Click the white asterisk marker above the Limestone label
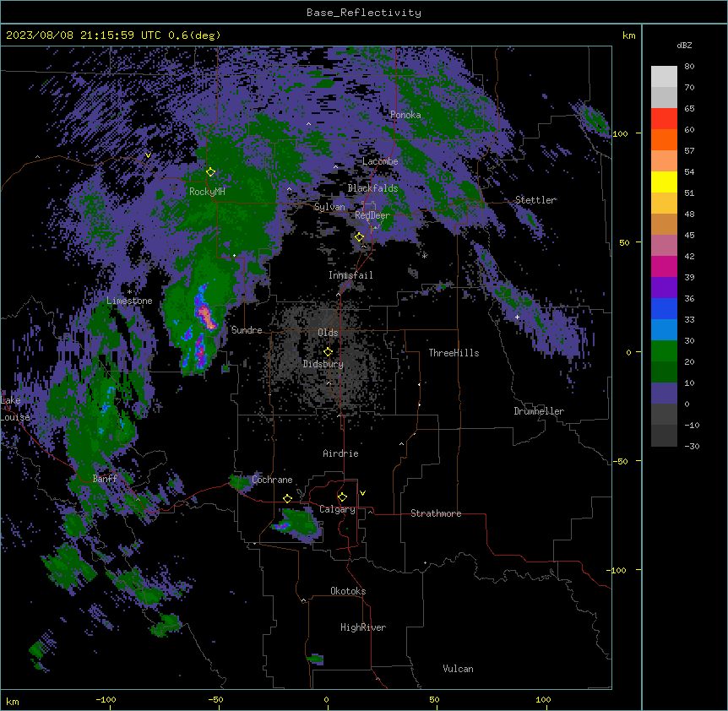The width and height of the screenshot is (728, 711). (129, 292)
